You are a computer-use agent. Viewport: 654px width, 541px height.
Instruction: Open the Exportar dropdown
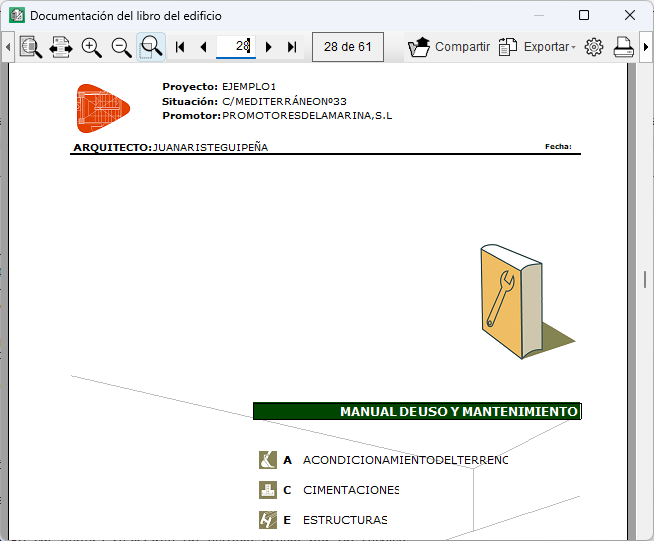[x=538, y=47]
